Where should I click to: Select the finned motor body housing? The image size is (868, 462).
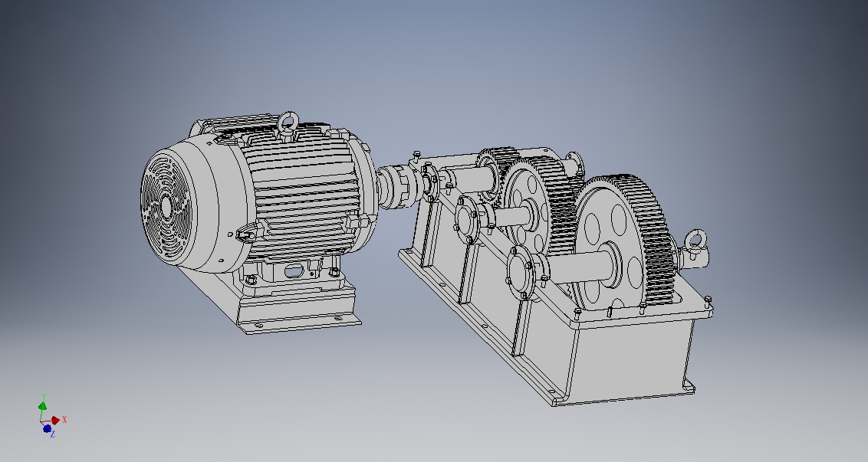click(x=301, y=194)
